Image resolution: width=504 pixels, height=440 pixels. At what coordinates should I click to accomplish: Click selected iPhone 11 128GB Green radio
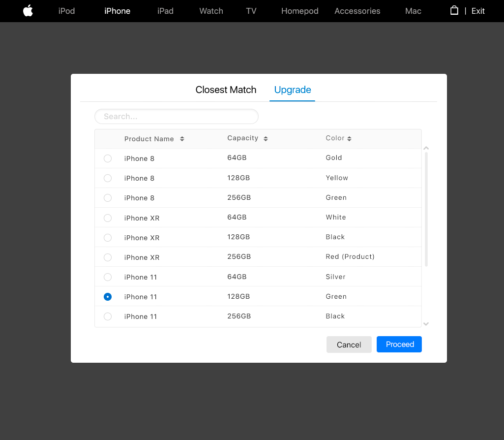click(x=108, y=297)
